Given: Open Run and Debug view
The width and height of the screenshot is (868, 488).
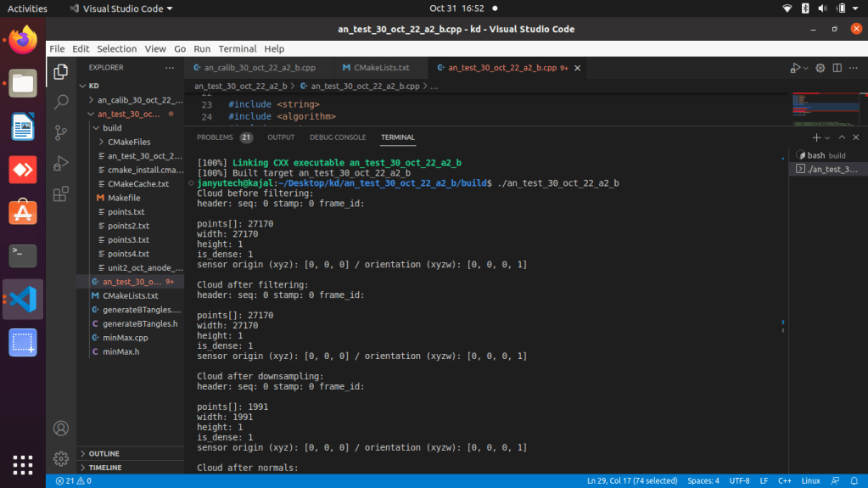Looking at the screenshot, I should 61,163.
